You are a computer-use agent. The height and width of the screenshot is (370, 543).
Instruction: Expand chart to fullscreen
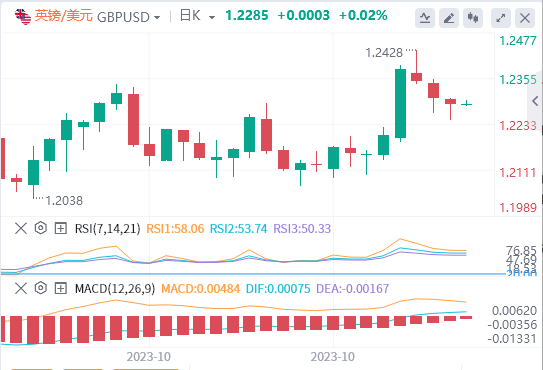pos(501,17)
